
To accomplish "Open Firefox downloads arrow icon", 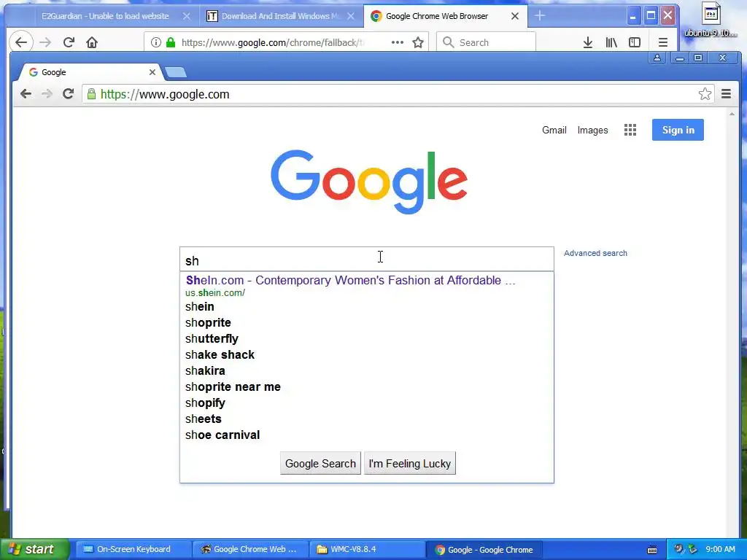I will tap(588, 42).
